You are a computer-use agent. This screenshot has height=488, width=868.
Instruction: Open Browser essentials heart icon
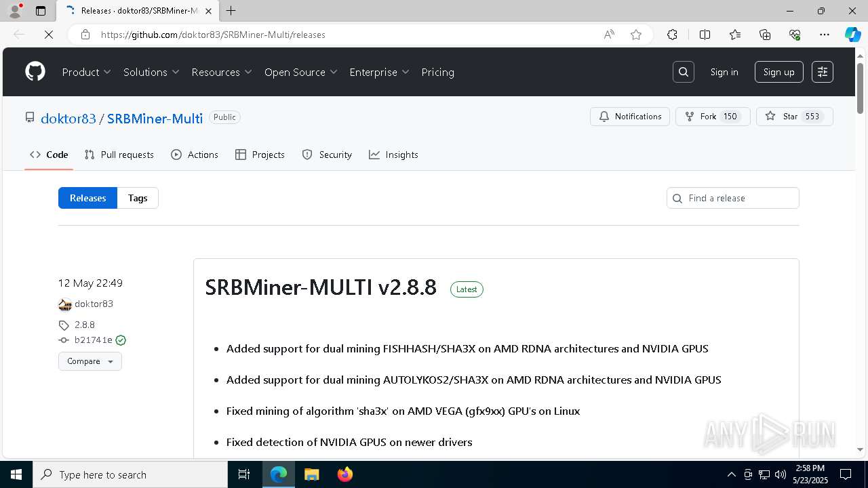[795, 35]
